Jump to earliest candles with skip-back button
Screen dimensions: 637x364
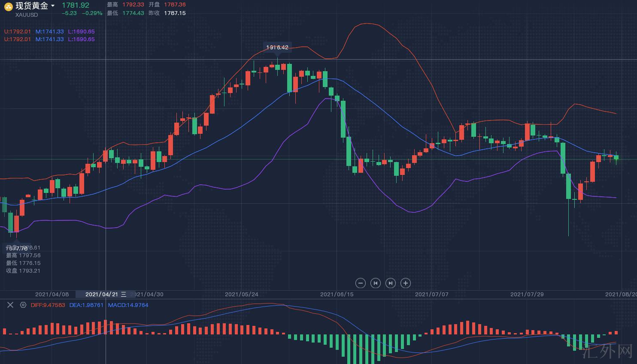[376, 283]
